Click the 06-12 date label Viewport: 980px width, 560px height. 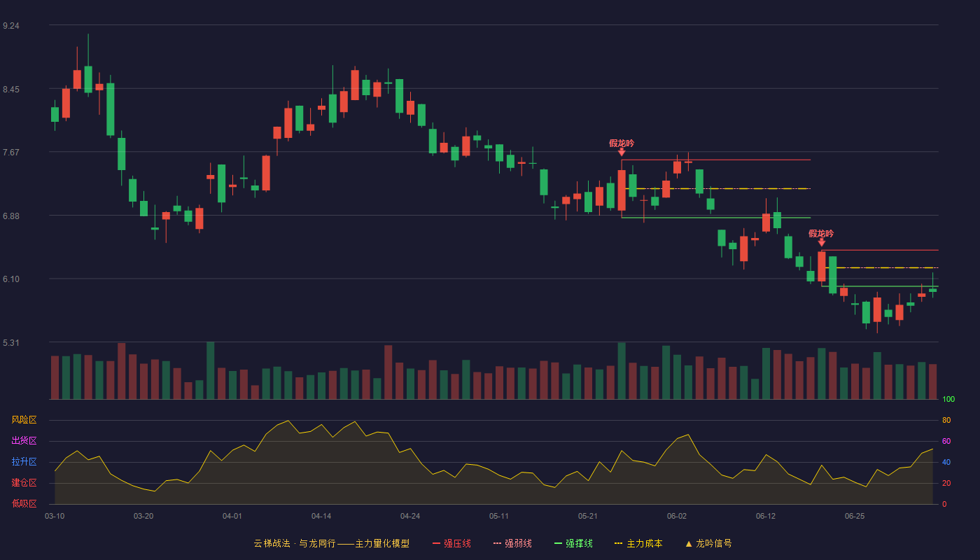coord(766,516)
